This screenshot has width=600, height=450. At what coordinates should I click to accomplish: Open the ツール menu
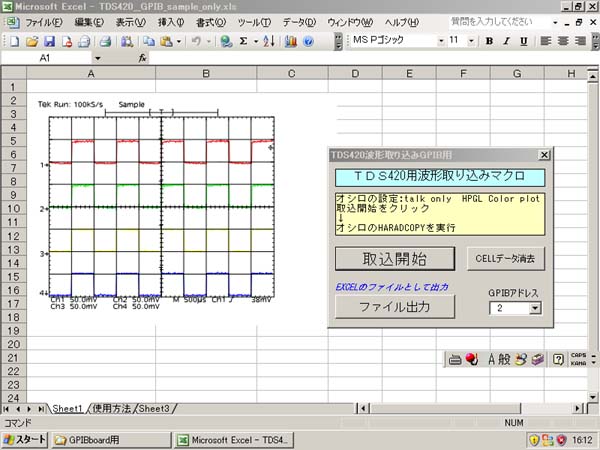point(254,23)
